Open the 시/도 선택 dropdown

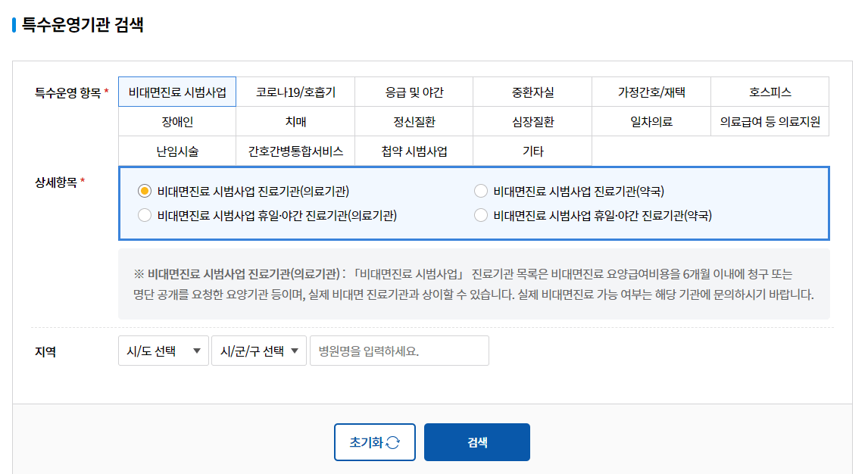tap(164, 350)
